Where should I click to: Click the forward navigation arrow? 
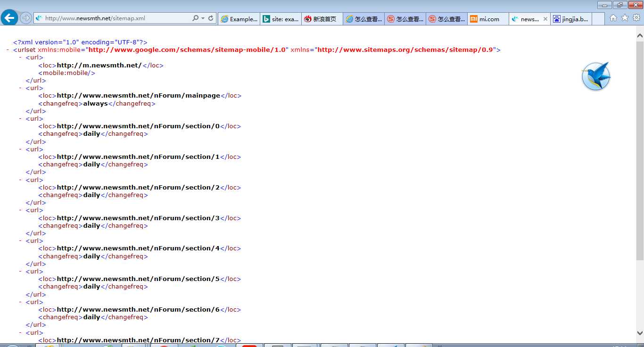click(26, 18)
